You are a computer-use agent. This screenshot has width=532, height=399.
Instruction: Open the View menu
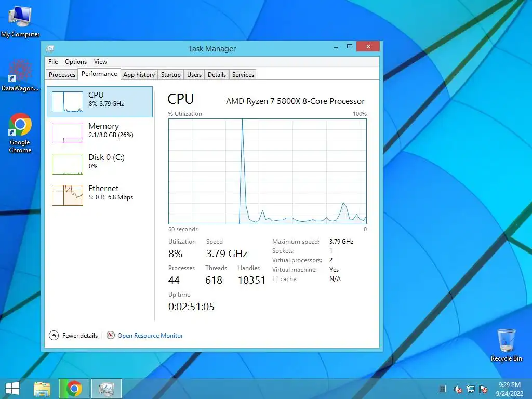click(100, 62)
